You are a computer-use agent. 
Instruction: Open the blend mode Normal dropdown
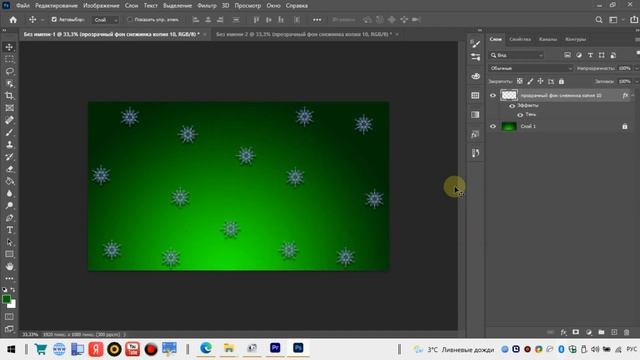pyautogui.click(x=531, y=68)
